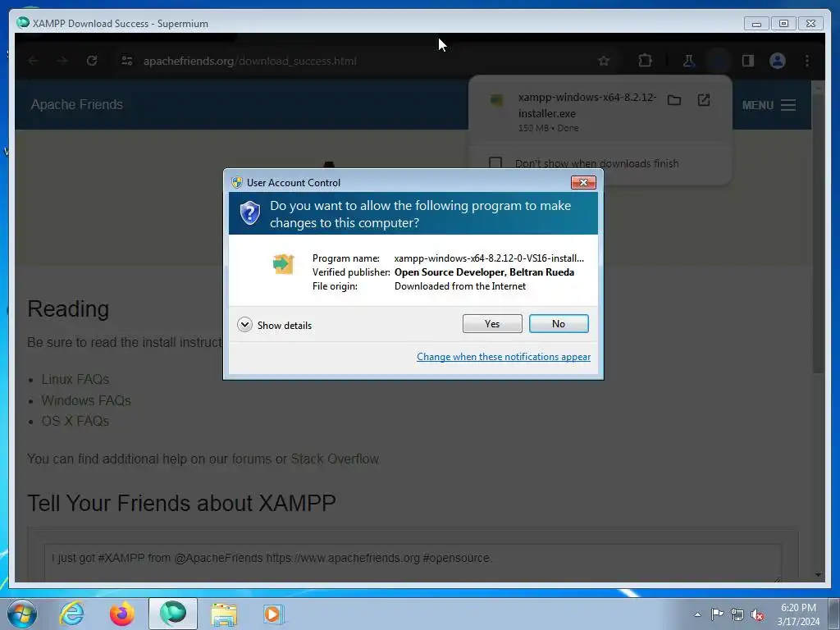Open the Linux FAQs link
The width and height of the screenshot is (840, 630).
(75, 379)
